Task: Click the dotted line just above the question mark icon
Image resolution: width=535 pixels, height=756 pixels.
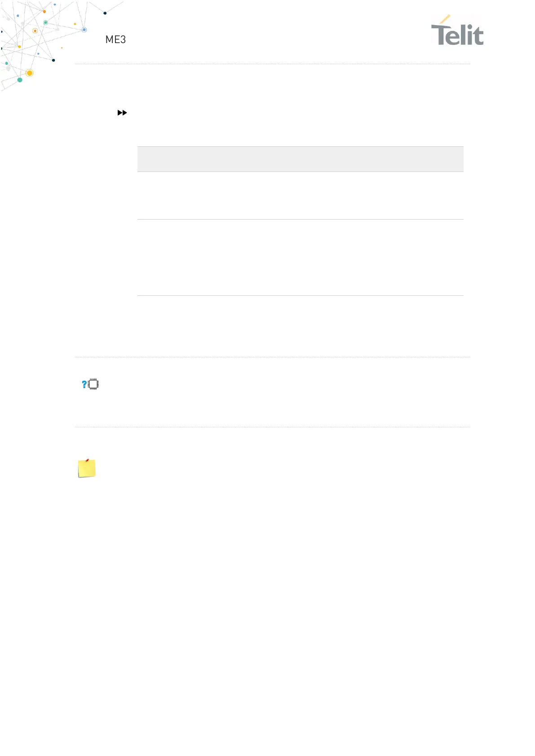Action: tap(272, 357)
